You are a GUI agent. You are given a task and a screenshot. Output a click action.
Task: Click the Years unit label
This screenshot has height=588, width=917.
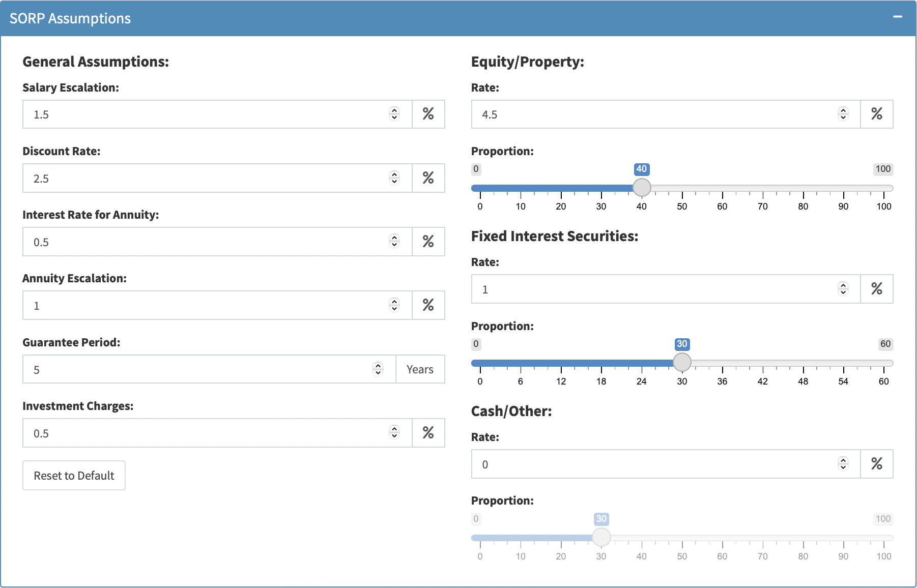(420, 370)
